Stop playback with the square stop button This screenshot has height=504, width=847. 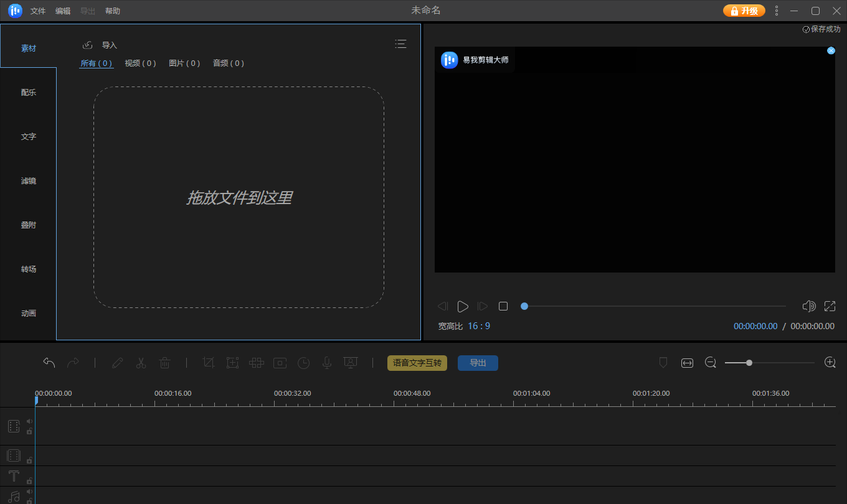(503, 306)
